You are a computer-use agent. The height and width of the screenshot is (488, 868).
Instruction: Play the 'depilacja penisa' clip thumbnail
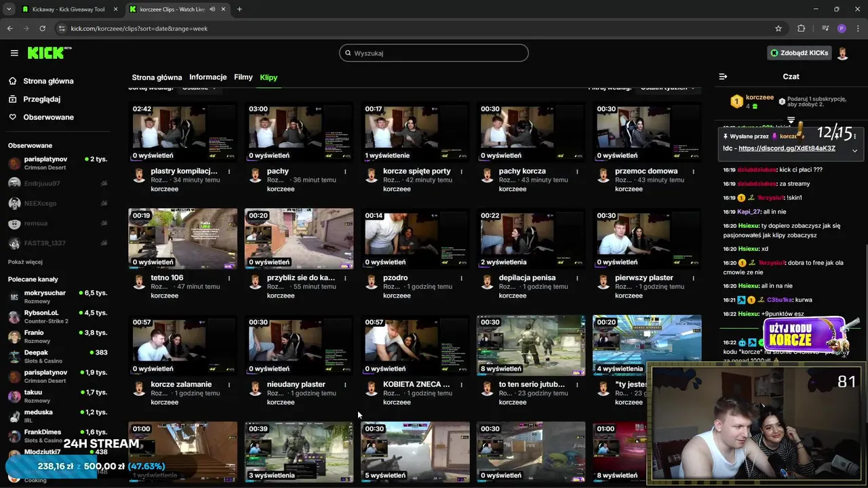point(531,239)
